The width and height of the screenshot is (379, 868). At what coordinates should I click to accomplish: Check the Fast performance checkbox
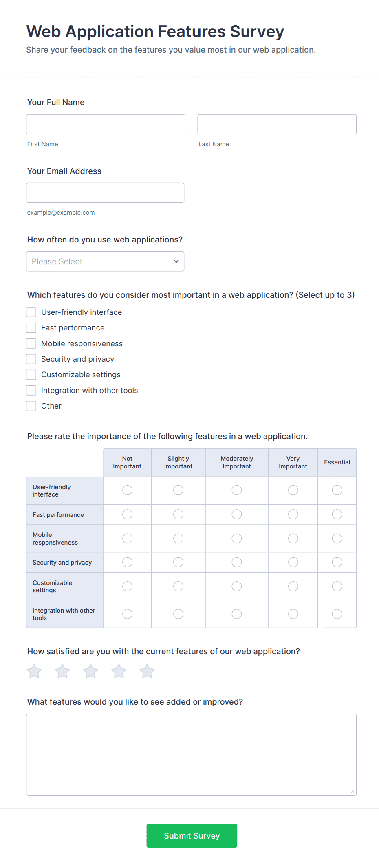(x=31, y=327)
